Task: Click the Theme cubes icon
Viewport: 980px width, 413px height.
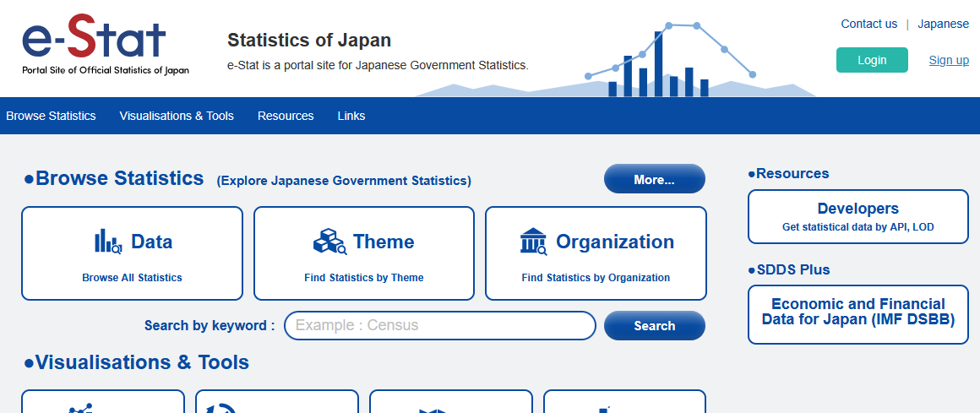Action: (x=329, y=242)
